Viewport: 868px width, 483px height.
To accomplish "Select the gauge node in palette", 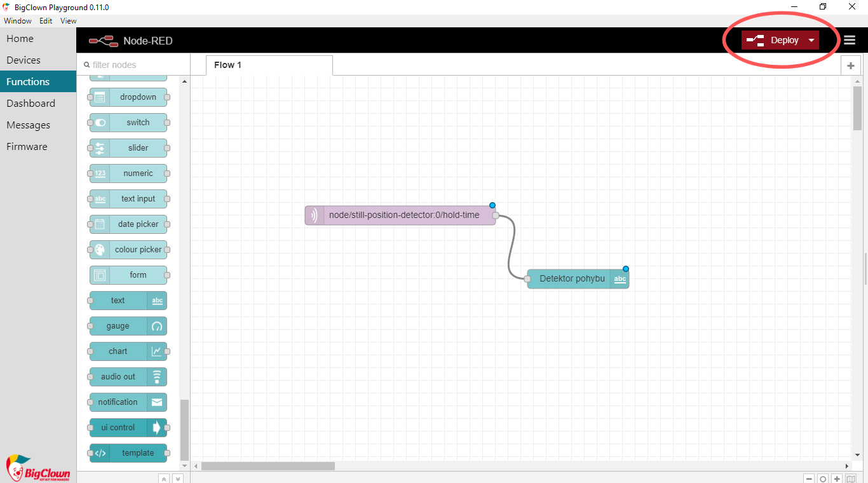I will pyautogui.click(x=128, y=326).
